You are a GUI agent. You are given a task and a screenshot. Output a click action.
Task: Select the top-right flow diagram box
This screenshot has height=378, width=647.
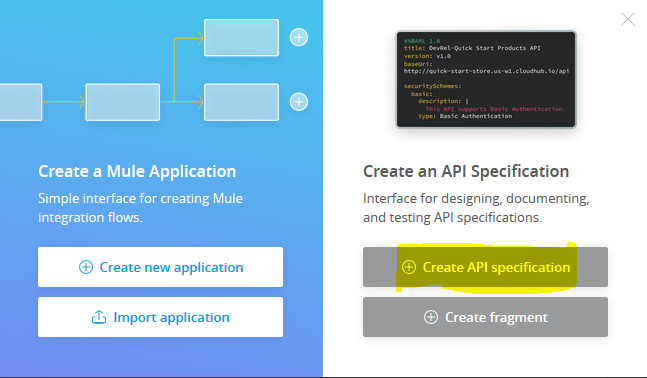241,38
